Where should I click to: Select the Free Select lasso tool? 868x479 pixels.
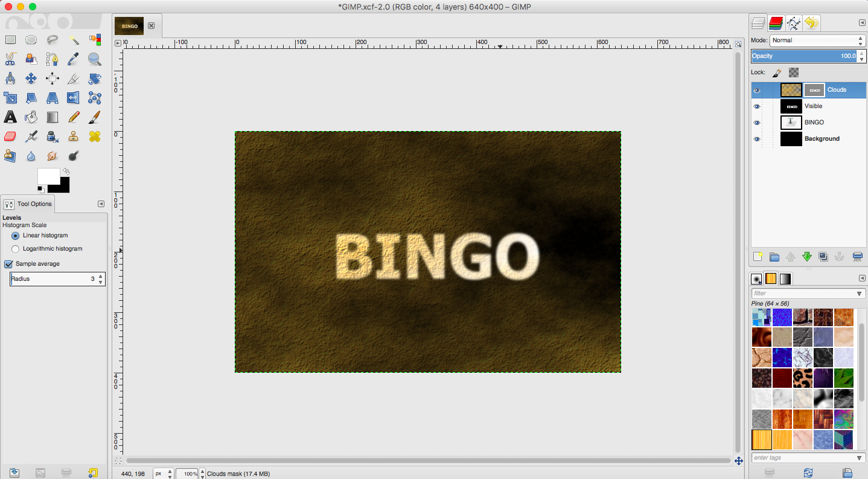tap(53, 40)
